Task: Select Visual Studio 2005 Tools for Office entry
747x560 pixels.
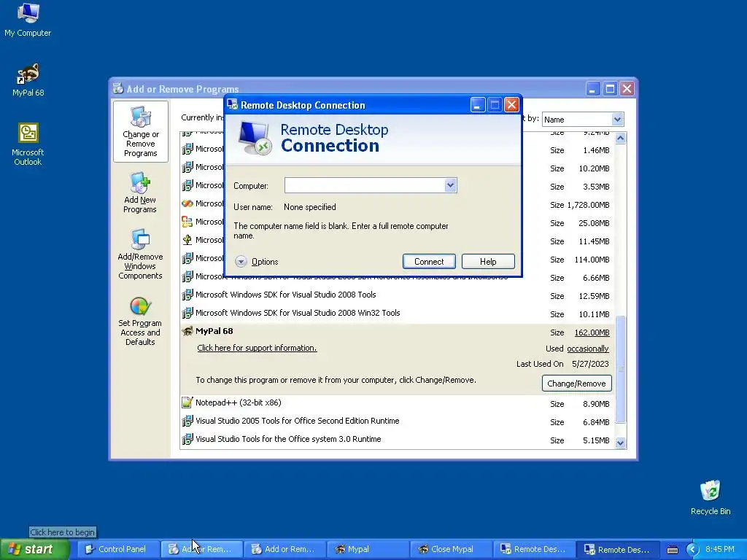Action: pyautogui.click(x=397, y=421)
